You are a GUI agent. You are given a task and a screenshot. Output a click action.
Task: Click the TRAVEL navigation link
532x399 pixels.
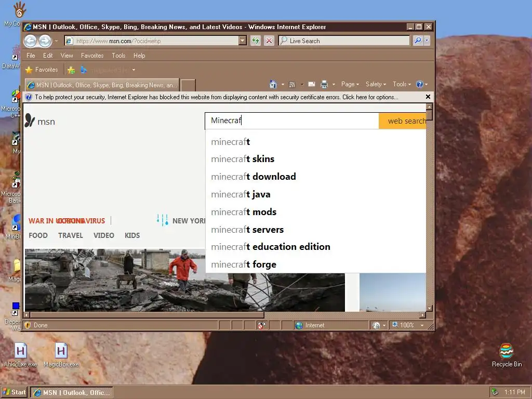[70, 235]
